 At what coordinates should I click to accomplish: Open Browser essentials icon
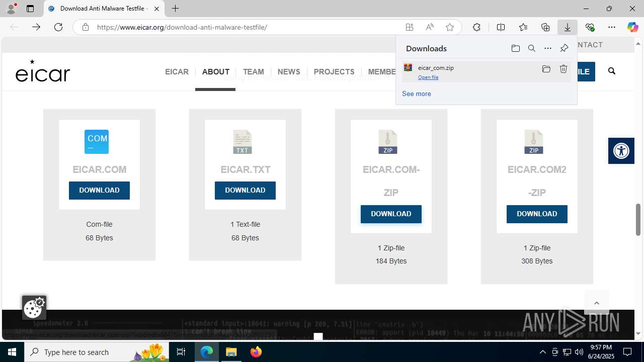pyautogui.click(x=590, y=27)
